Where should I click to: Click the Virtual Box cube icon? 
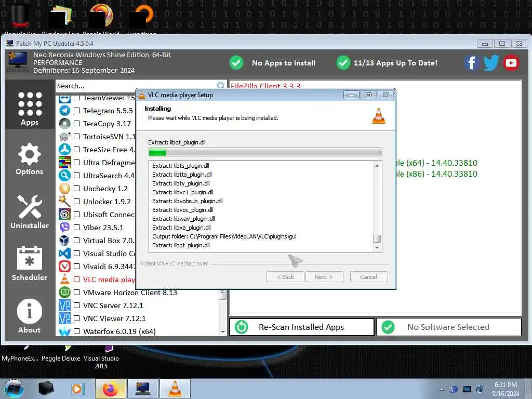click(64, 240)
